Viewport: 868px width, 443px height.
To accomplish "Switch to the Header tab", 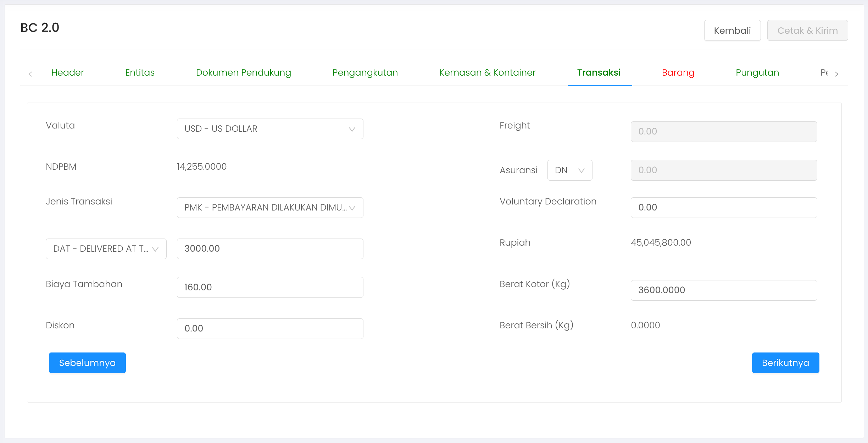I will 67,73.
